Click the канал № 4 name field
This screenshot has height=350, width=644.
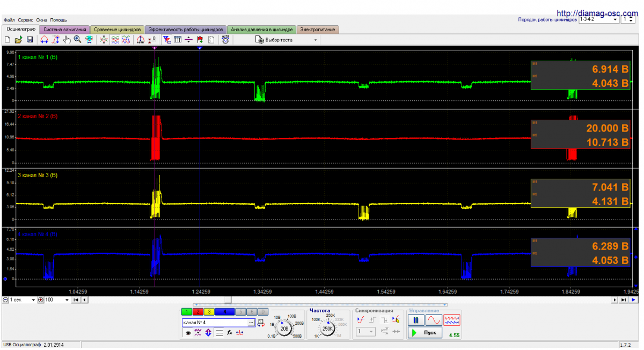click(x=215, y=323)
